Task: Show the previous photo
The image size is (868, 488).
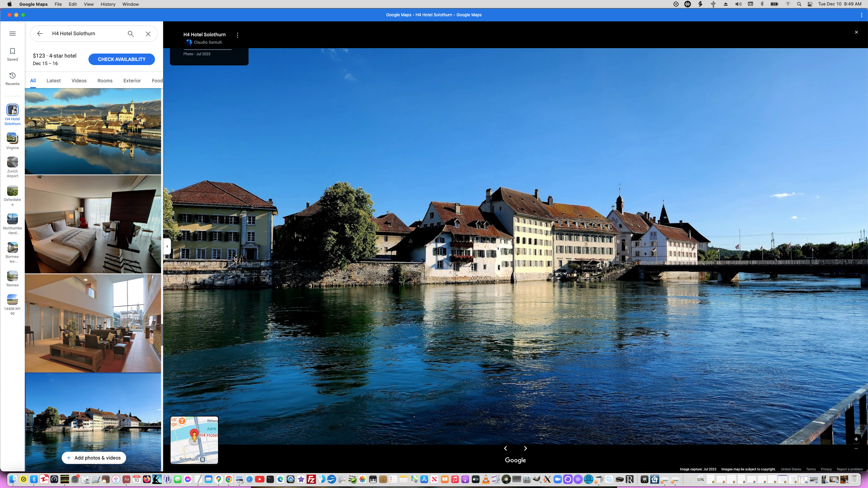Action: coord(505,448)
